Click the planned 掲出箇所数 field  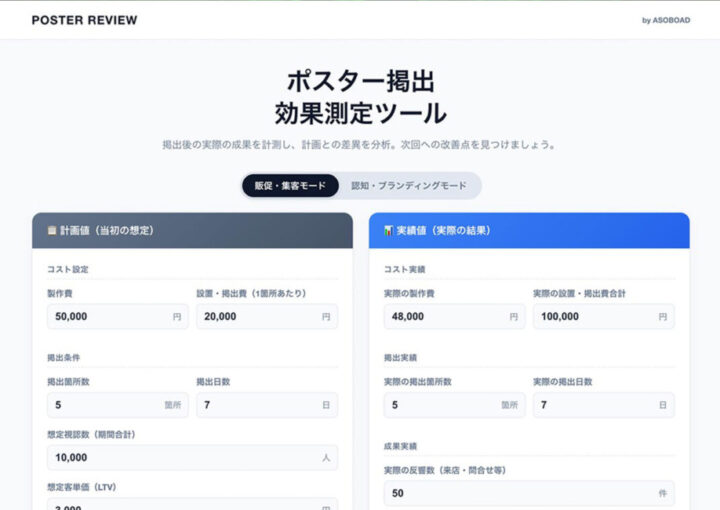pos(118,405)
